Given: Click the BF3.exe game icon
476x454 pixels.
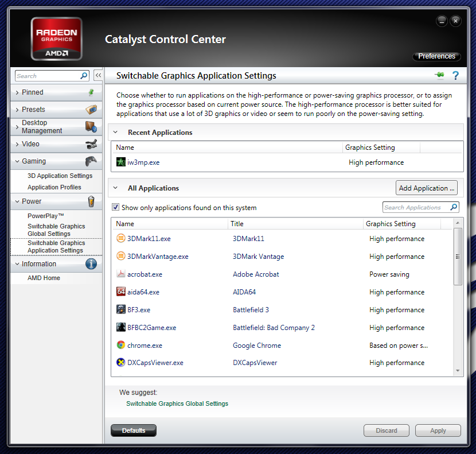Looking at the screenshot, I should [x=121, y=309].
